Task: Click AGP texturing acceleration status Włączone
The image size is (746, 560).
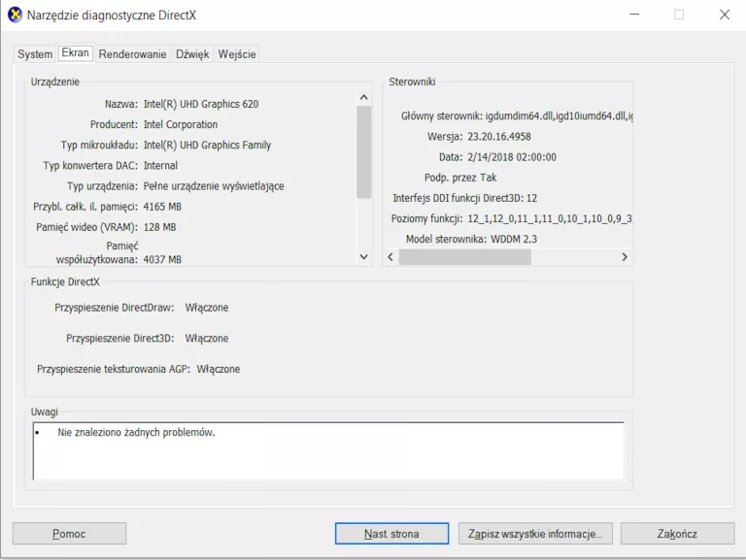Action: tap(219, 370)
